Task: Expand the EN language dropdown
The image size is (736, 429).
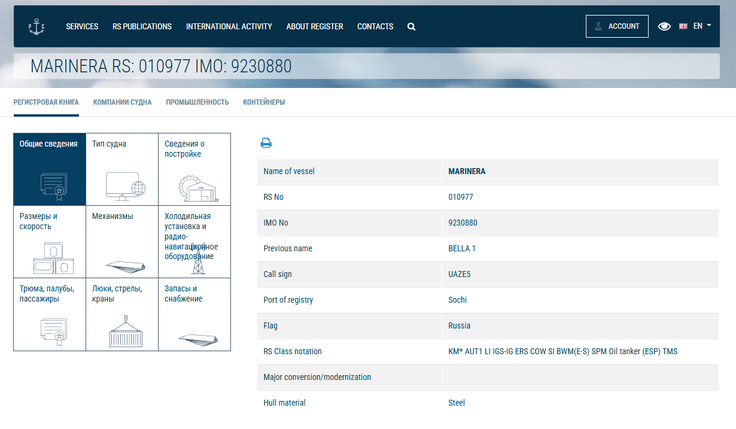Action: (695, 26)
